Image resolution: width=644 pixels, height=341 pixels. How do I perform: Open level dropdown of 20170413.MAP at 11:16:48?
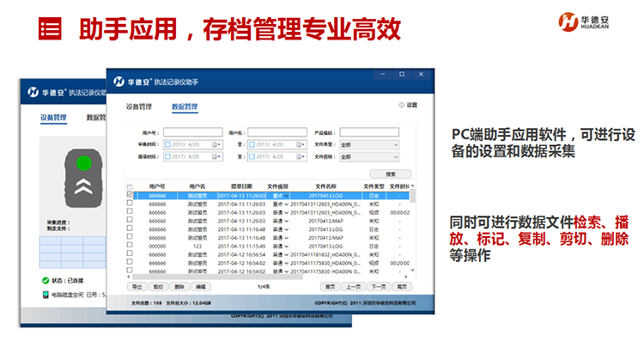tap(286, 238)
